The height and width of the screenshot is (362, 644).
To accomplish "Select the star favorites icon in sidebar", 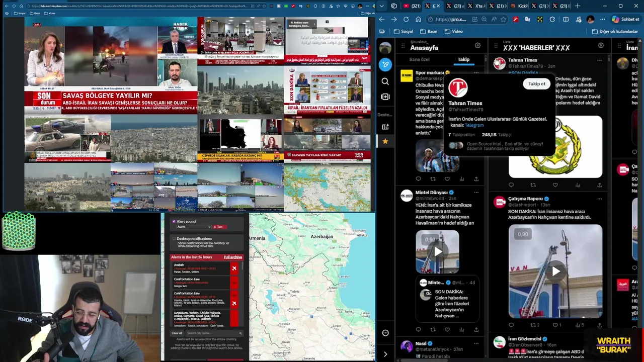I will 385,141.
